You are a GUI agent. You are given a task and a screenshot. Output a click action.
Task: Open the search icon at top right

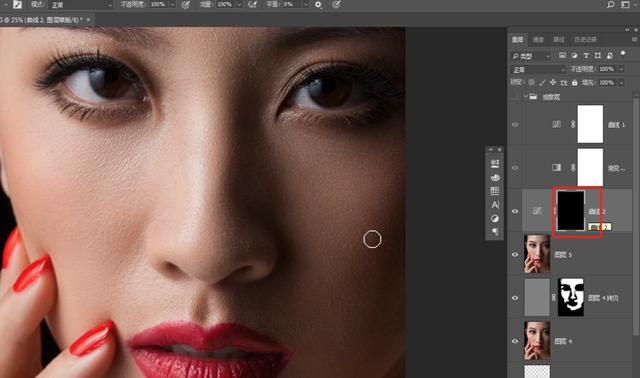(x=610, y=4)
